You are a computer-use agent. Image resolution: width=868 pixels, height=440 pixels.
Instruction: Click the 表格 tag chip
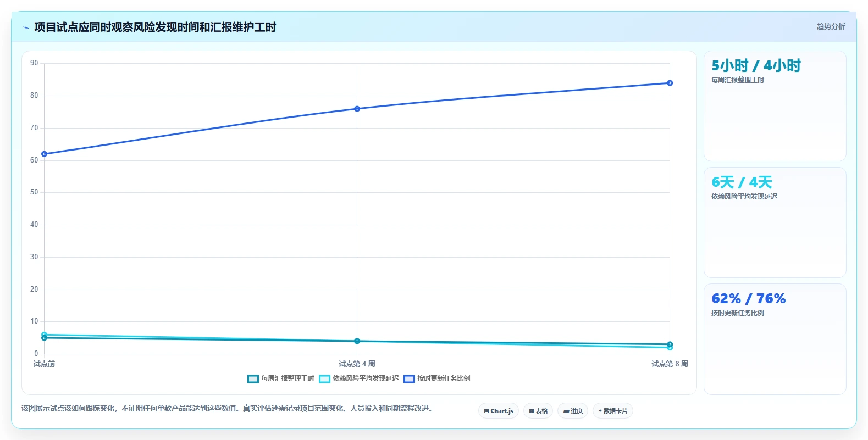click(538, 411)
